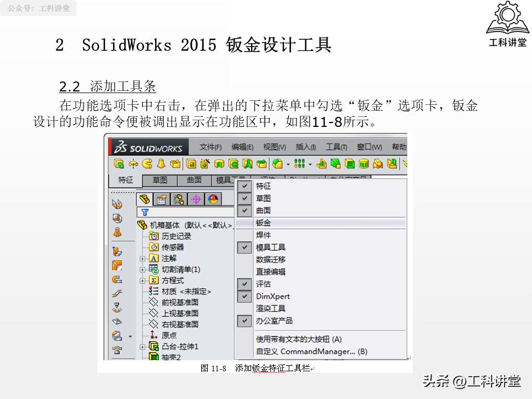The image size is (532, 399).
Task: Select 传感器 in the feature tree
Action: coord(166,247)
